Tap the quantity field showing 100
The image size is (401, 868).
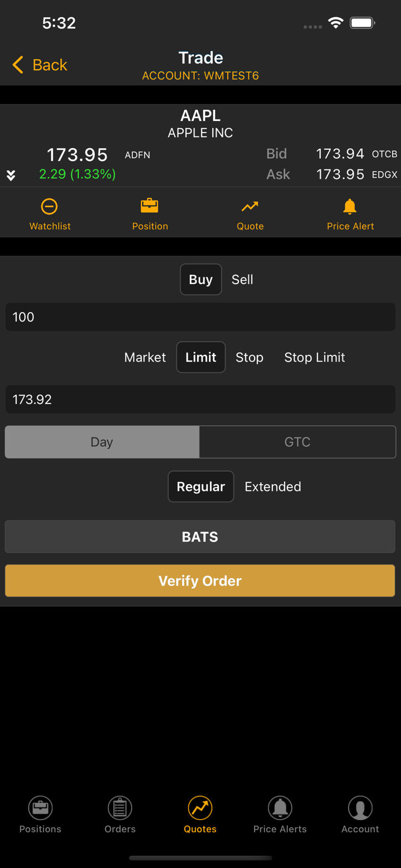[x=200, y=317]
